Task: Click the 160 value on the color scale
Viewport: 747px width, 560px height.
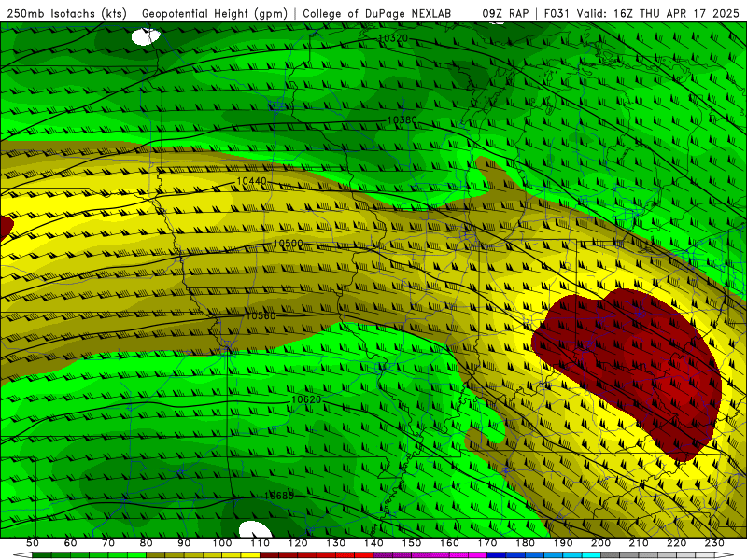Action: click(x=449, y=543)
